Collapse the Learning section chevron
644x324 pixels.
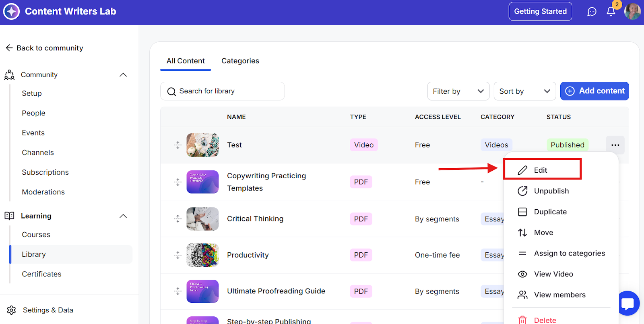(123, 216)
